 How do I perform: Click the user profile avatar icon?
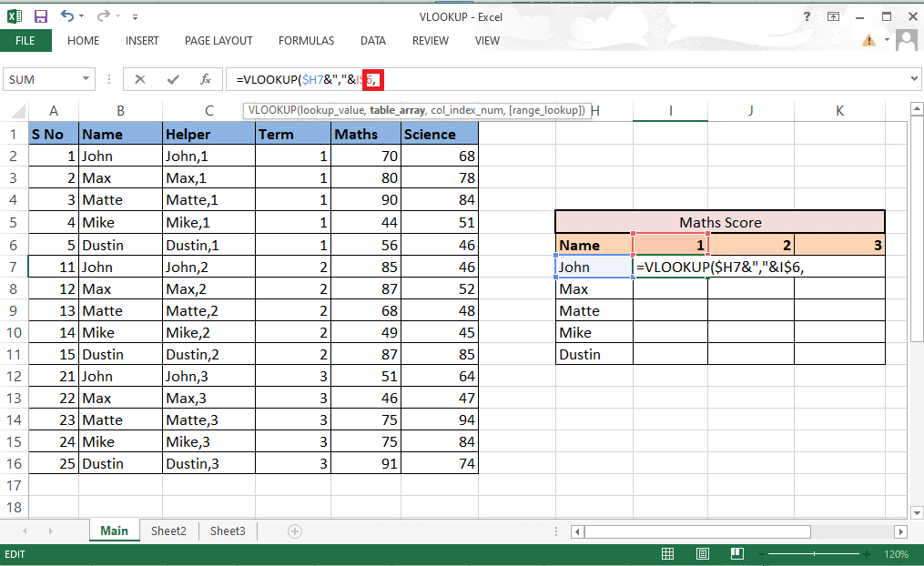pyautogui.click(x=907, y=40)
